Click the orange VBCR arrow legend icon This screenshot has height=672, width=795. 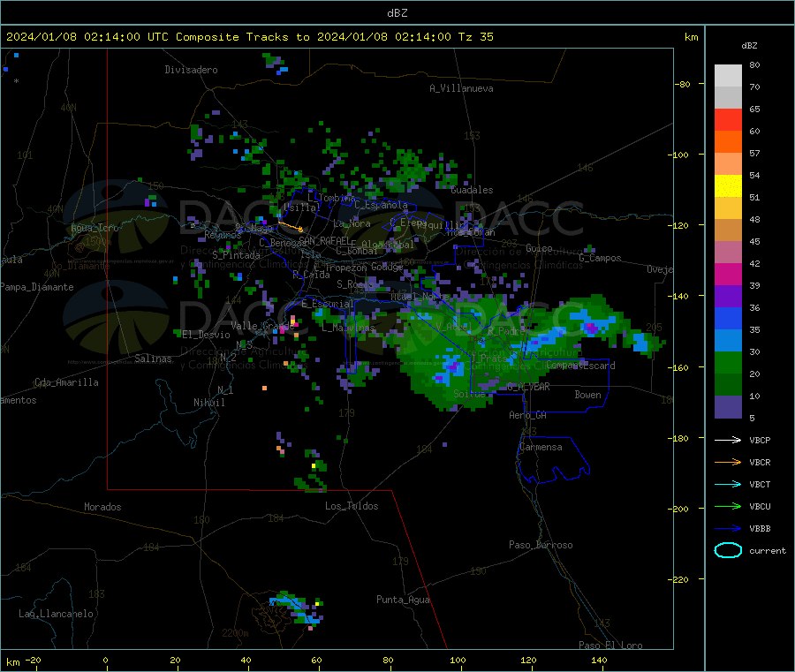pyautogui.click(x=728, y=462)
